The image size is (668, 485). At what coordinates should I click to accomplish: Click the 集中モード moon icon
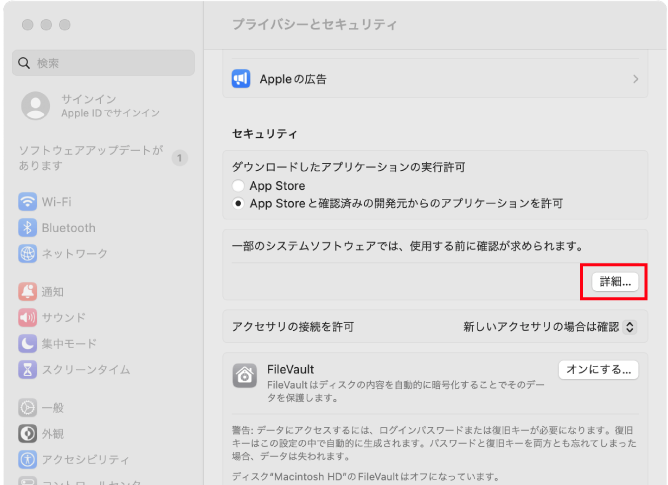click(27, 344)
